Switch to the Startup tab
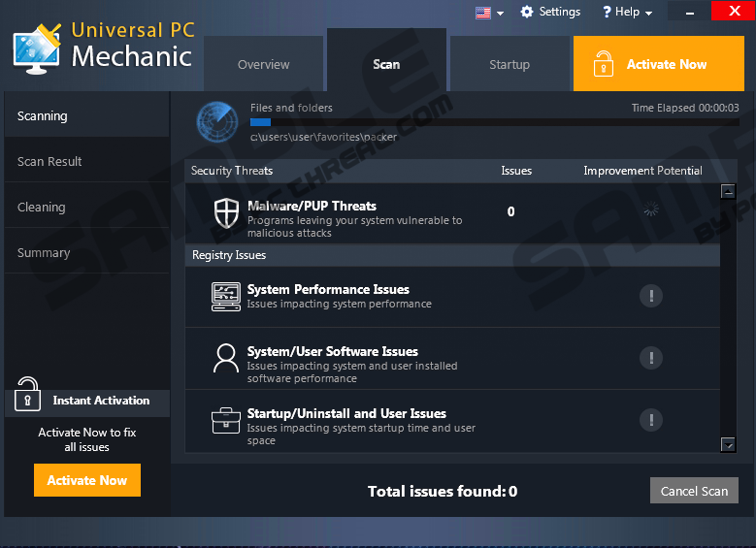756x548 pixels. pos(509,64)
